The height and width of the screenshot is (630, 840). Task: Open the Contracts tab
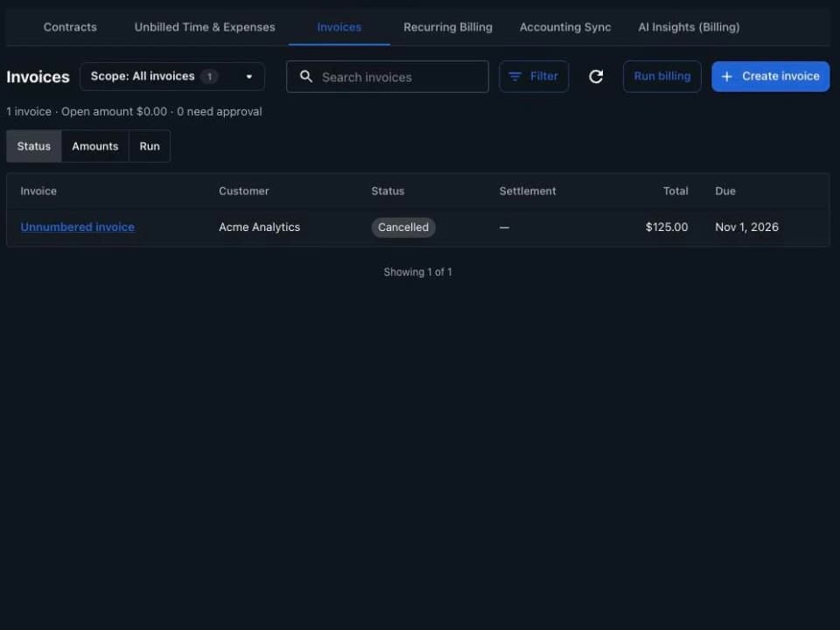pyautogui.click(x=70, y=27)
